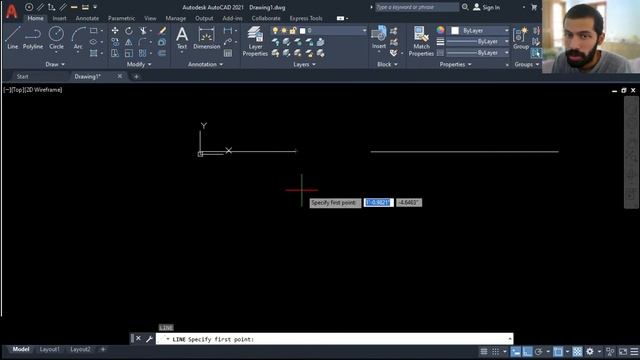Viewport: 640px width, 360px height.
Task: Click the white layer 0 color swatch
Action: 302,31
